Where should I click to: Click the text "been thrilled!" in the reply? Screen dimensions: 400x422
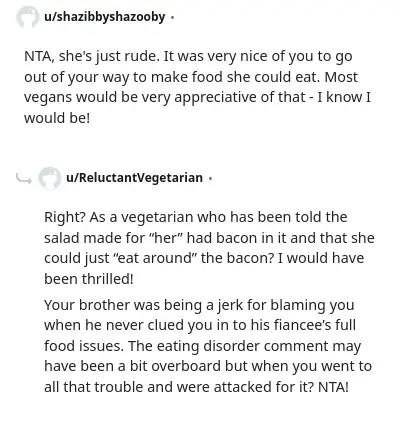(89, 279)
